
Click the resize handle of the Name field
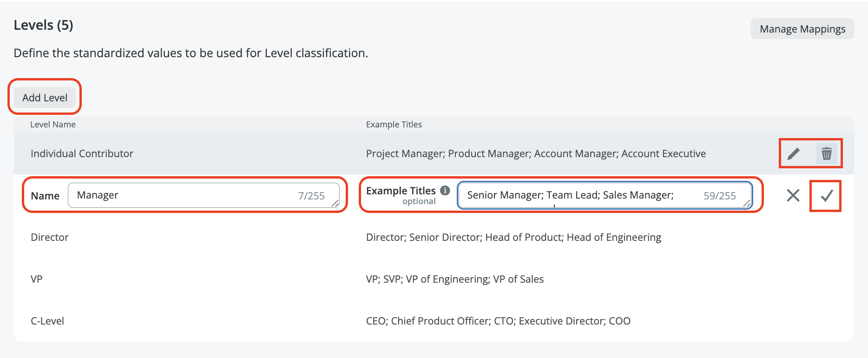click(335, 204)
